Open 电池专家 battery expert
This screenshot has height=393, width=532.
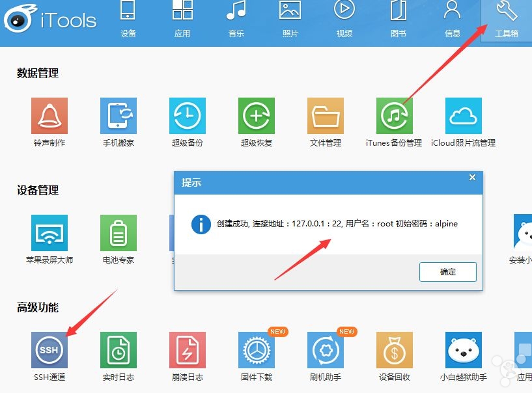pos(119,239)
